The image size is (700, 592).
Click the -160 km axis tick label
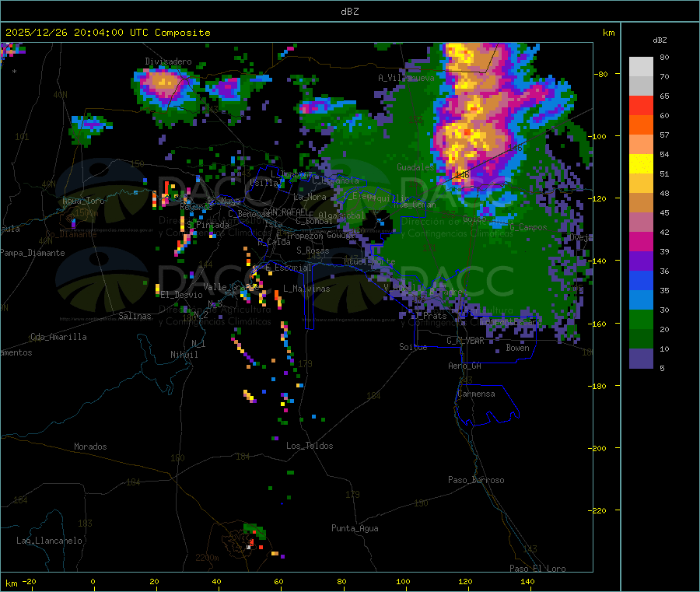tap(598, 324)
